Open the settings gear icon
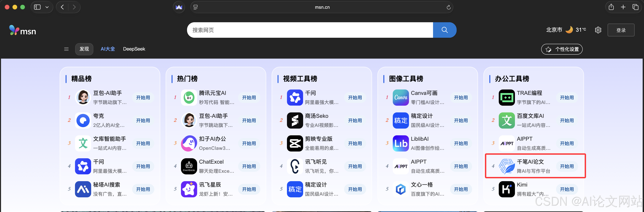The width and height of the screenshot is (644, 212). click(598, 30)
